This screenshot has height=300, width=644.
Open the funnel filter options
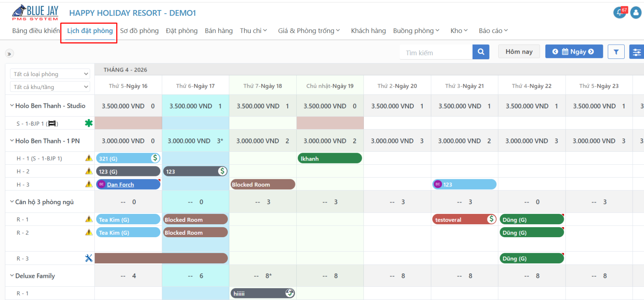(616, 52)
